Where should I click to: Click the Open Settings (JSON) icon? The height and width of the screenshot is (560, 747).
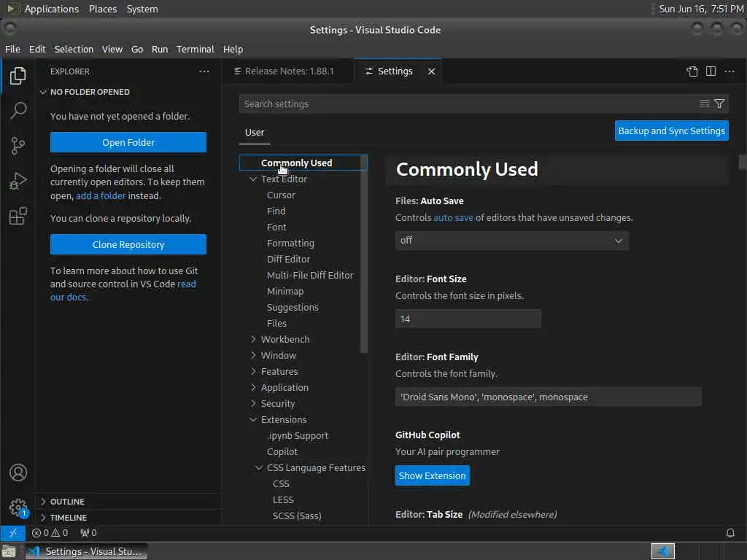(x=692, y=71)
